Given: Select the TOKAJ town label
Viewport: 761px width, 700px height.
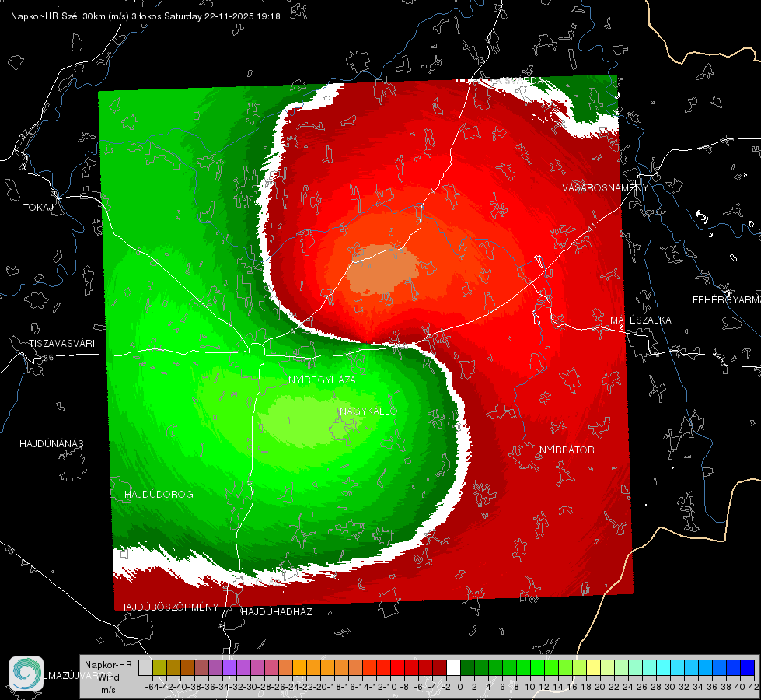Looking at the screenshot, I should [38, 208].
